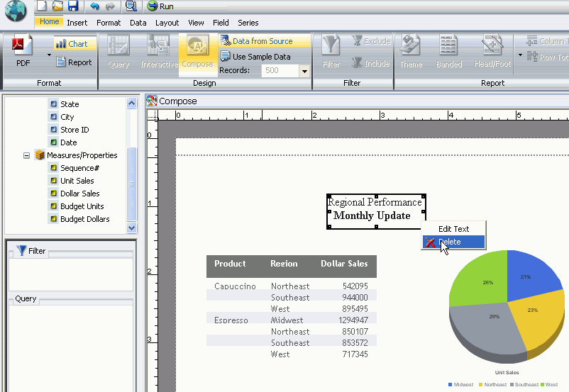Click the Dollar Sales column header
Image resolution: width=569 pixels, height=392 pixels.
344,264
